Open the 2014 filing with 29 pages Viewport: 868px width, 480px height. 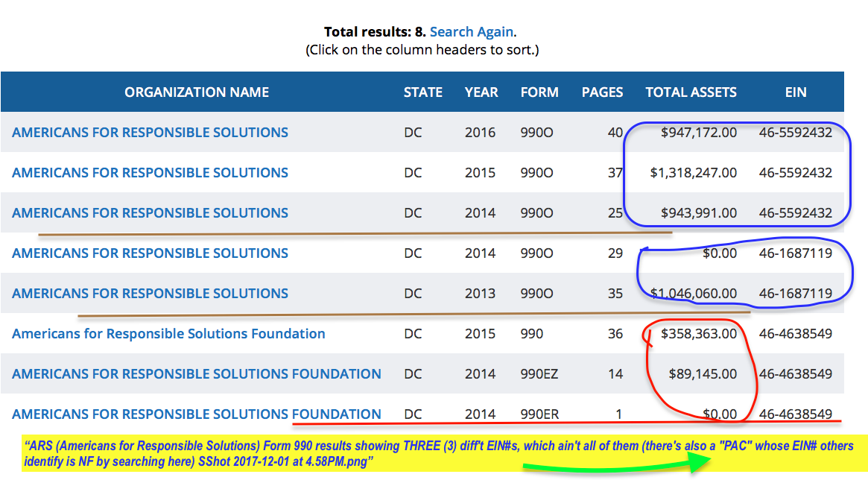pyautogui.click(x=150, y=253)
